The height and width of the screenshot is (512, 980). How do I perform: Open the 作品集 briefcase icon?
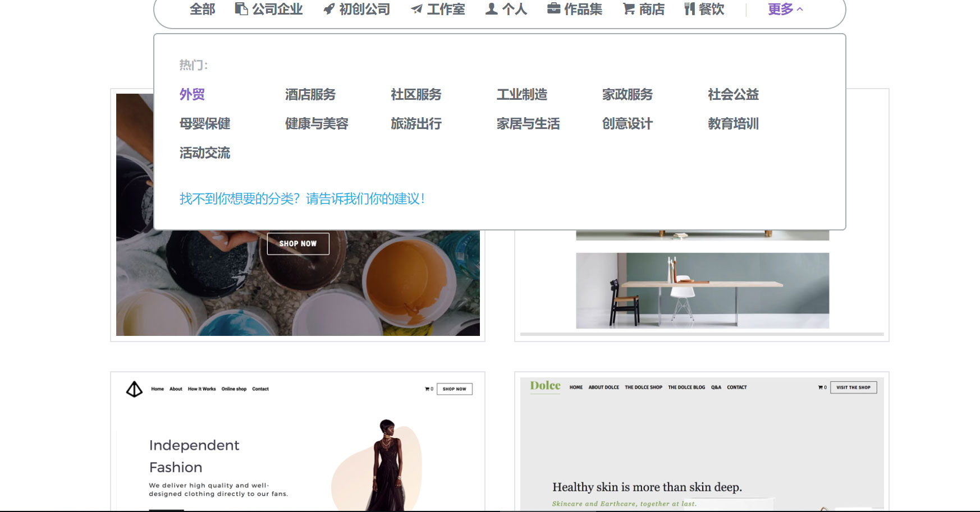coord(552,9)
